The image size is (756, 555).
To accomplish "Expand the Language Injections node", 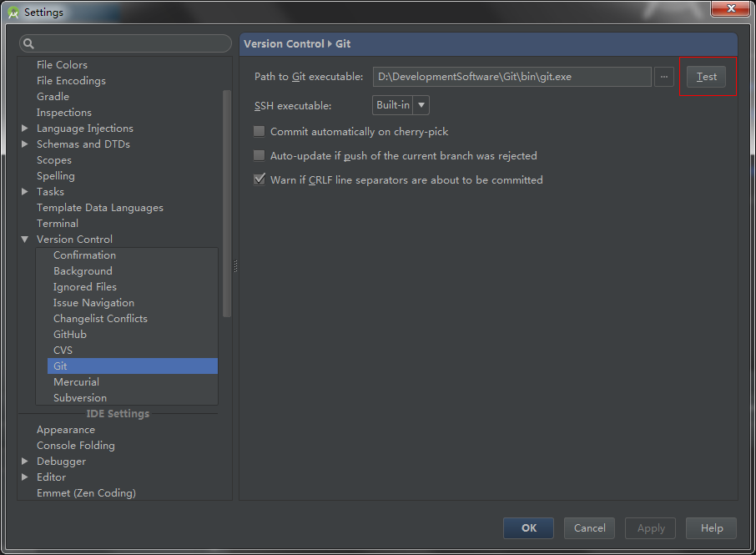I will 25,129.
